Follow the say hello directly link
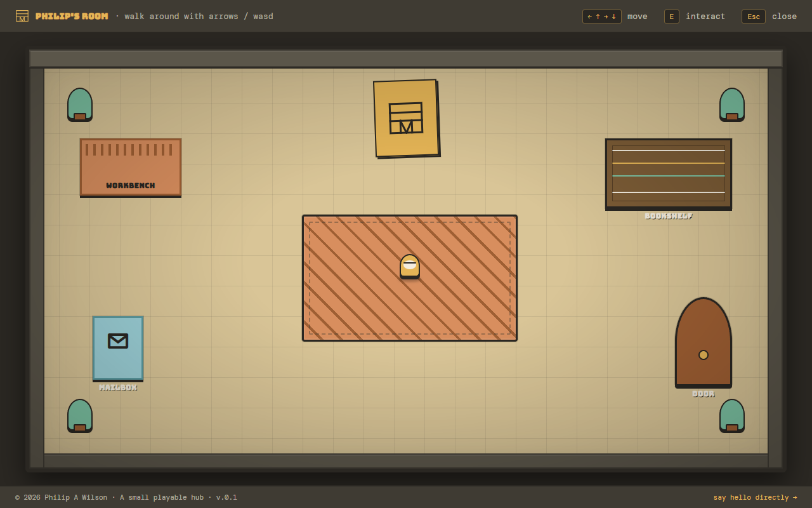 (755, 497)
